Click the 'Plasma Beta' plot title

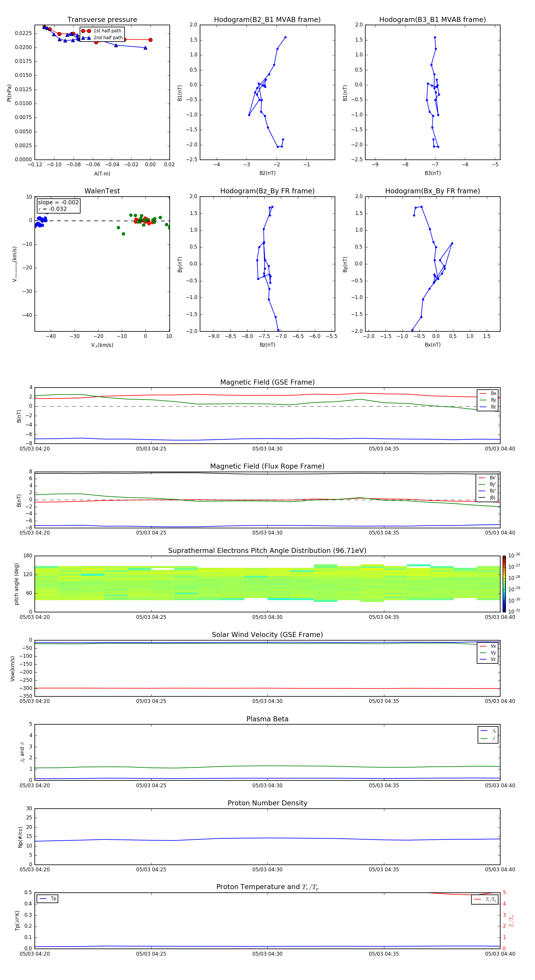pos(267,719)
